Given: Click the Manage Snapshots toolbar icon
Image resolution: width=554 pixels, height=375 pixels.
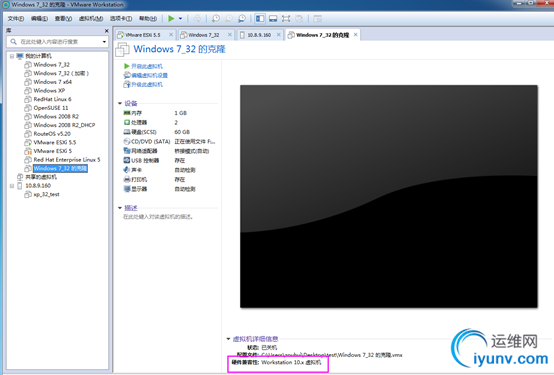Looking at the screenshot, I should tap(242, 18).
